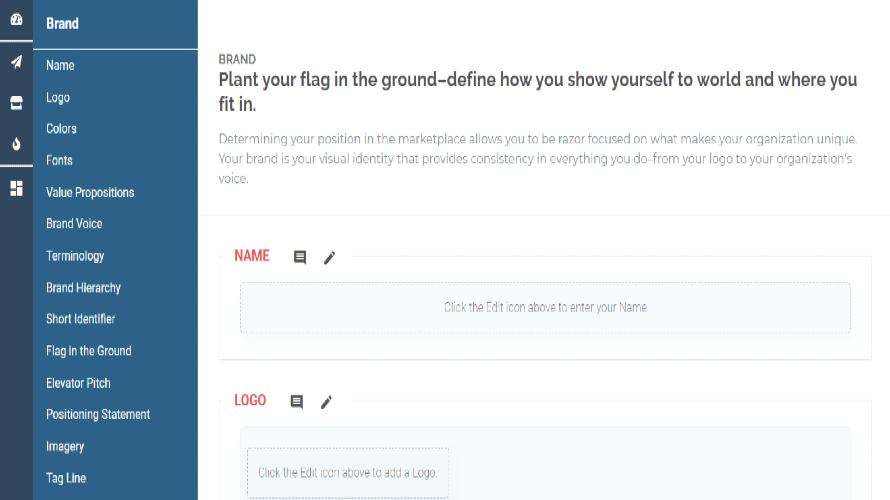Open Fonts in the Brand menu
The height and width of the screenshot is (500, 890).
[59, 161]
